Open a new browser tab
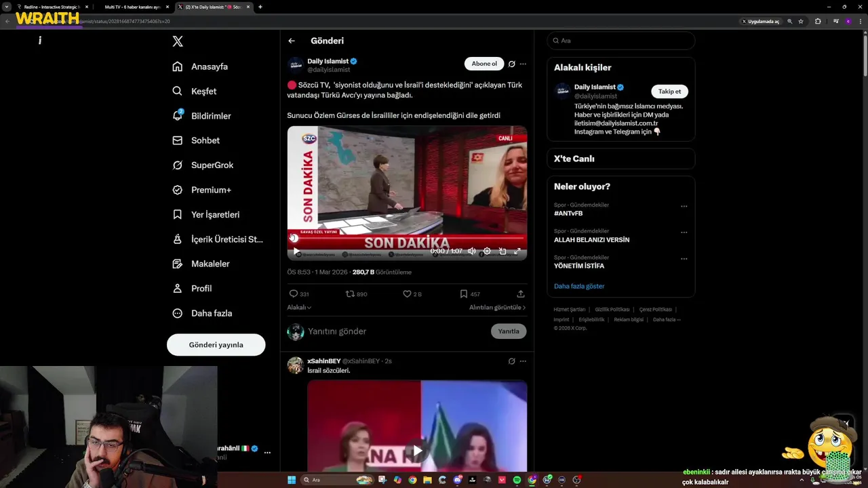The image size is (868, 488). pyautogui.click(x=260, y=7)
